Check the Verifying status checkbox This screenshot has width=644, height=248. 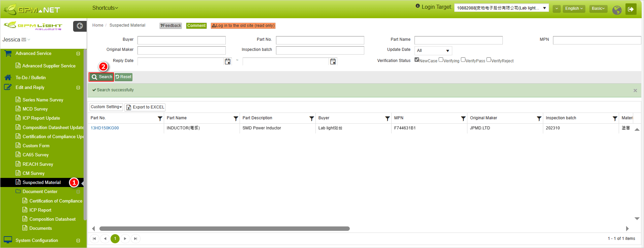(x=441, y=60)
